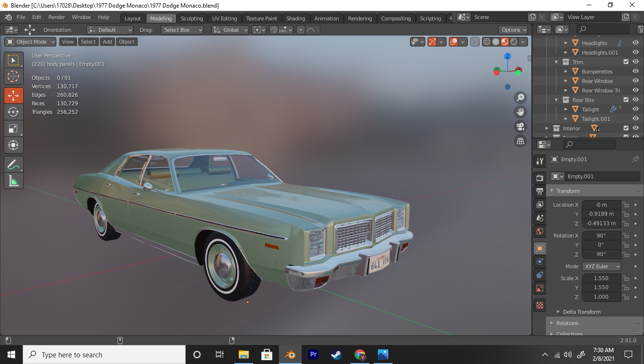Hide the Bumperettes object in outliner

click(x=635, y=71)
